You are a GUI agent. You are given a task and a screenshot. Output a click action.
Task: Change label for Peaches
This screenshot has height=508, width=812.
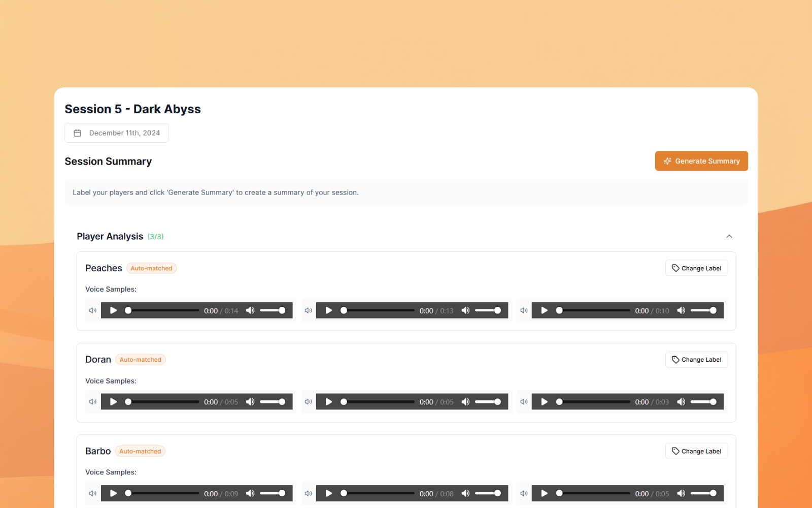696,268
